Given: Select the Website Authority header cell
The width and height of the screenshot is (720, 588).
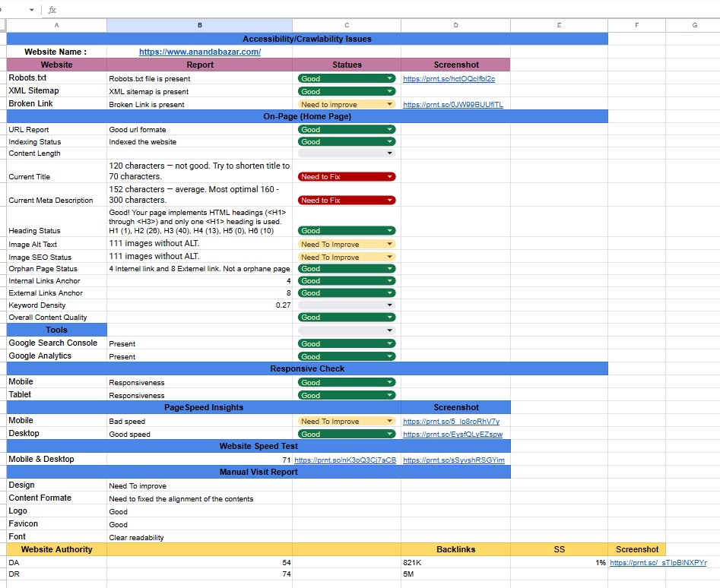Looking at the screenshot, I should coord(56,549).
